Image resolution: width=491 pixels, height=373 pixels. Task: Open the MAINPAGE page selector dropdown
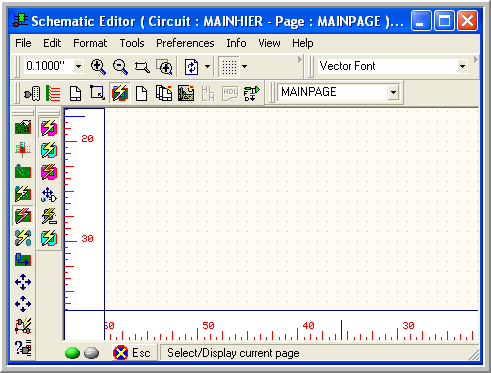(x=393, y=92)
